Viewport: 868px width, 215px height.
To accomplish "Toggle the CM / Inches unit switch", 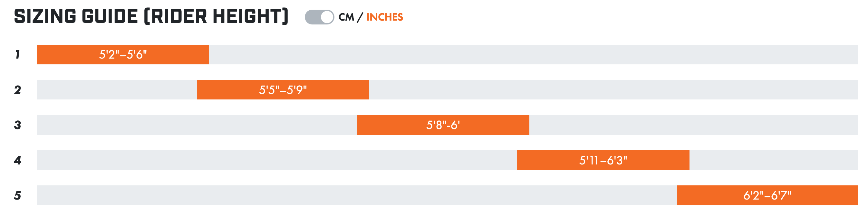I will pyautogui.click(x=319, y=17).
